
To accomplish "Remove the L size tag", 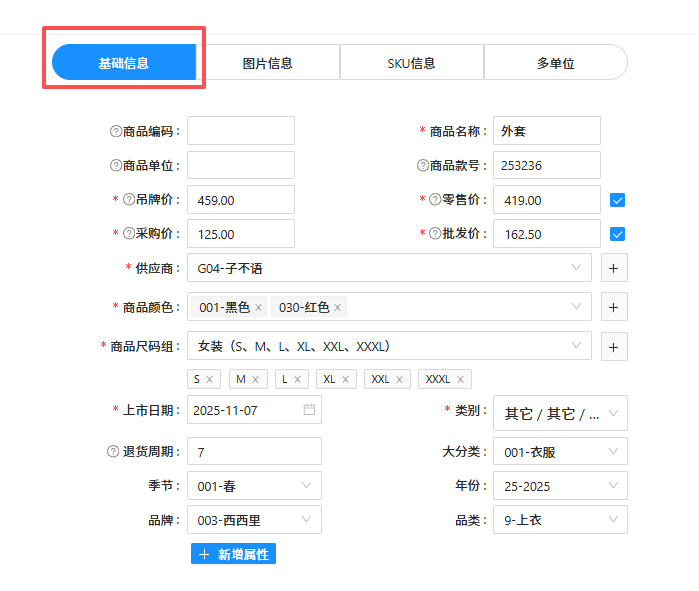I will click(x=297, y=379).
